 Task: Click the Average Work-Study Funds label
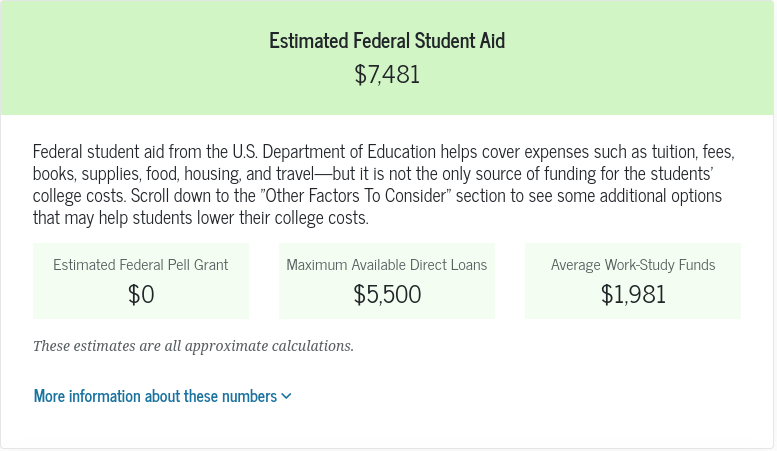coord(633,265)
